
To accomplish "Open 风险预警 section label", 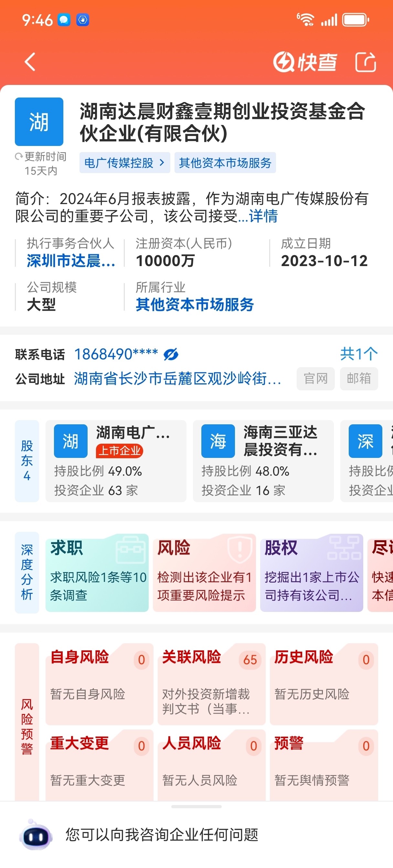I will (x=27, y=722).
